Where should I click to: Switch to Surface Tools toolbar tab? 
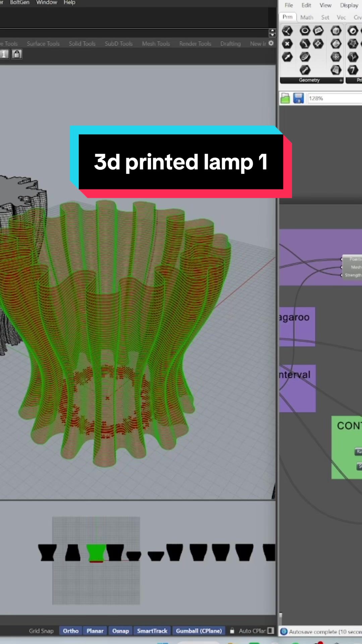coord(43,44)
